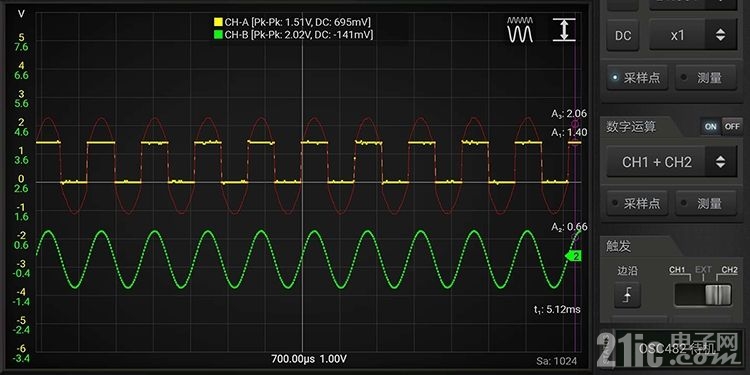The height and width of the screenshot is (375, 750).
Task: Open the x1 probe attenuation dropdown
Action: pyautogui.click(x=693, y=35)
